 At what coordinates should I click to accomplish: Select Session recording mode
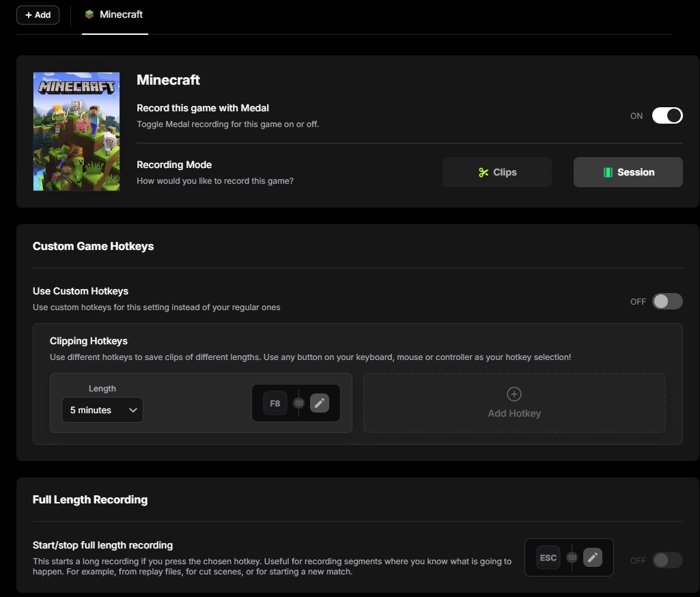pyautogui.click(x=628, y=172)
